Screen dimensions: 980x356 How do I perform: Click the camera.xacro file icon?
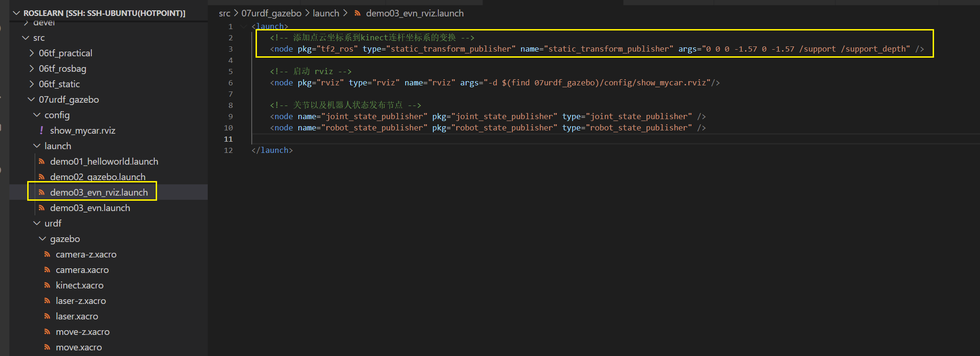point(47,270)
